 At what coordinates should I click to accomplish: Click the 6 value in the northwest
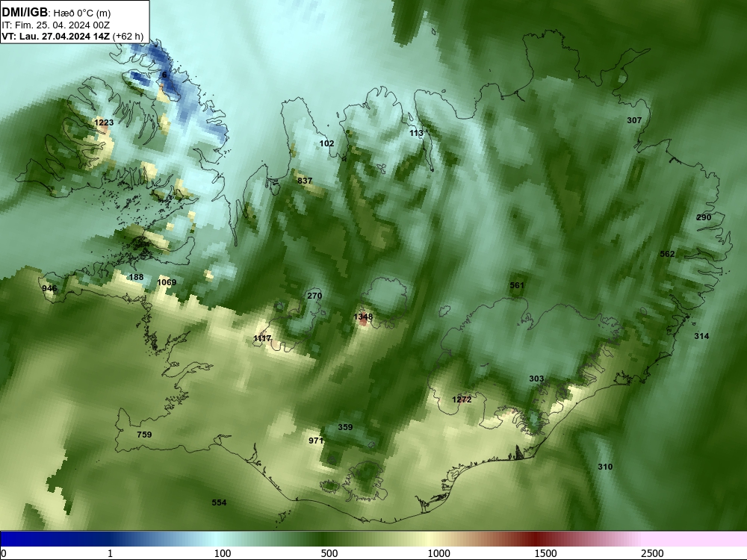point(164,75)
